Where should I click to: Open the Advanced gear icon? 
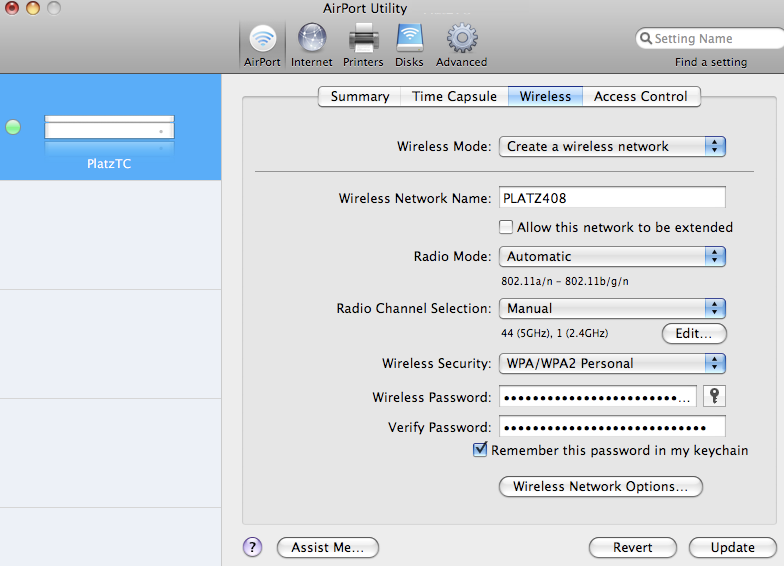pyautogui.click(x=462, y=38)
